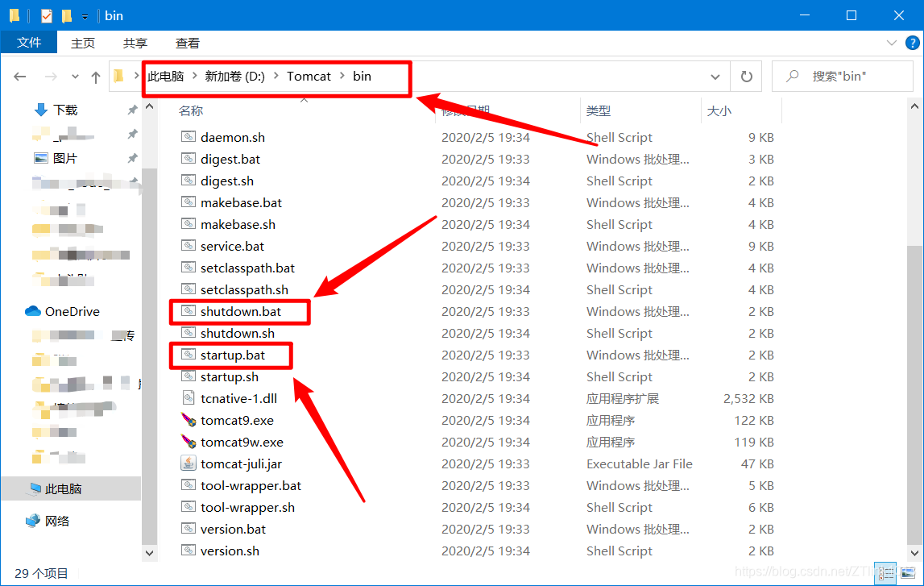Click the Executable Jar File type cell
The width and height of the screenshot is (924, 586).
point(640,464)
